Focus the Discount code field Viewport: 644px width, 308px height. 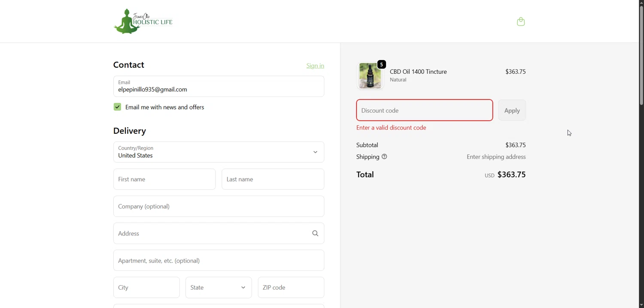(424, 111)
